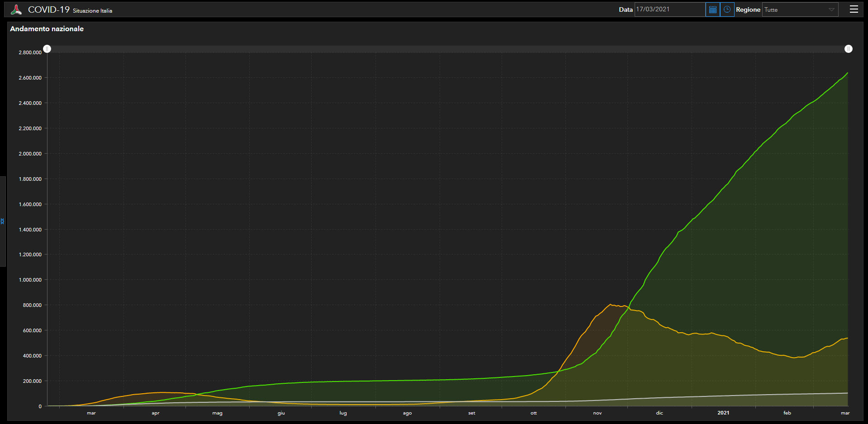Click the time range slider track

[x=448, y=49]
